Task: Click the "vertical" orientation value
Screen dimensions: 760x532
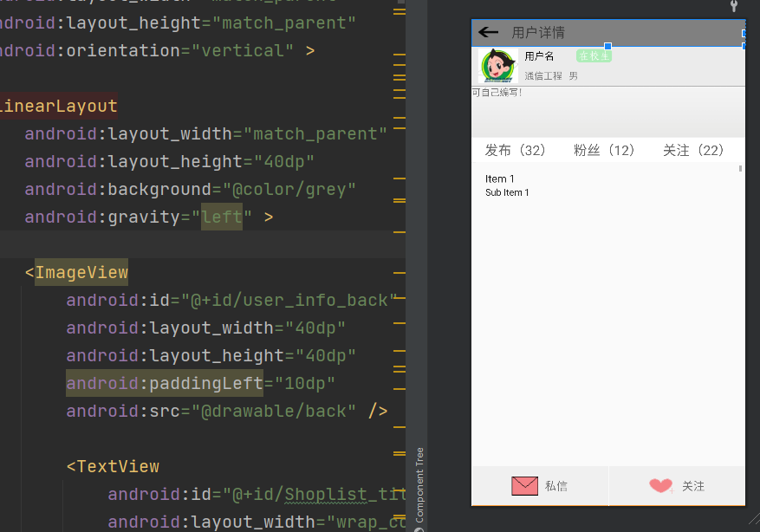Action: 243,51
